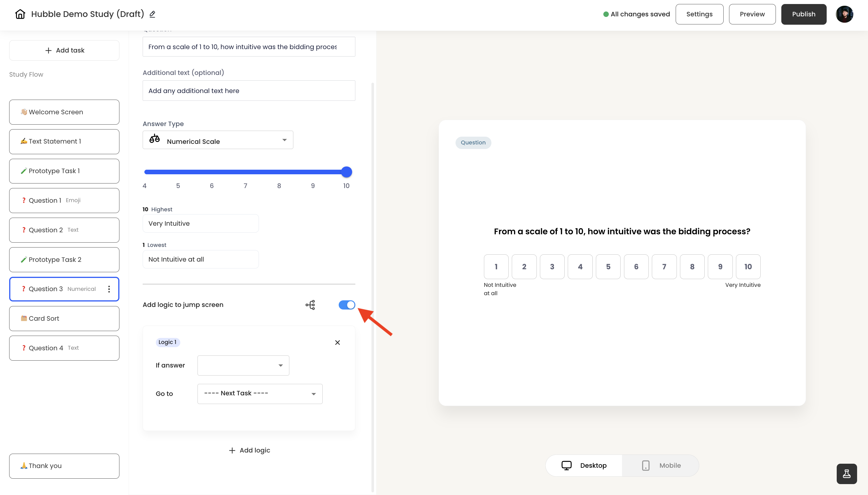Select the Text Statement 1 step

(x=64, y=142)
